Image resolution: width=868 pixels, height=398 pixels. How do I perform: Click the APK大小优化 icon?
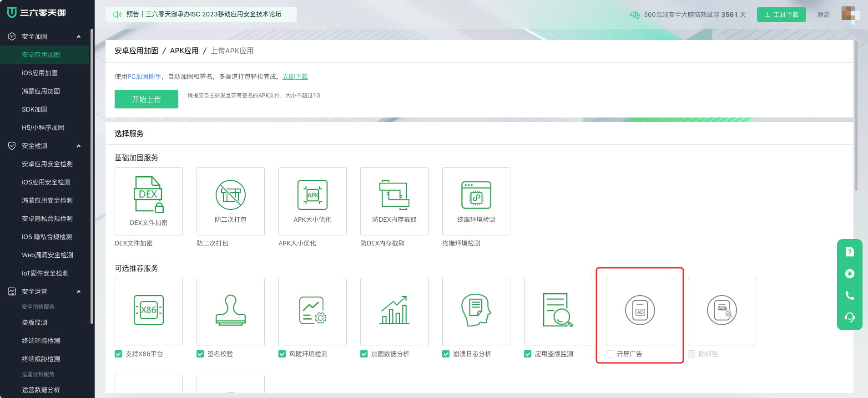click(312, 195)
